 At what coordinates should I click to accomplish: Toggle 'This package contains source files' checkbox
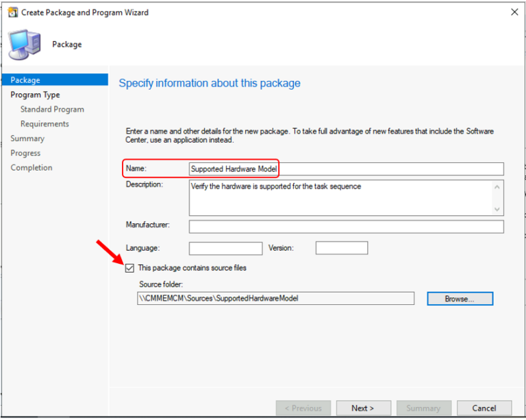click(x=130, y=268)
